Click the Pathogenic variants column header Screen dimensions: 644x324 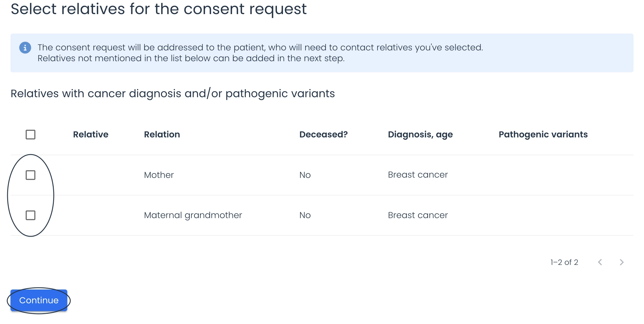click(543, 134)
